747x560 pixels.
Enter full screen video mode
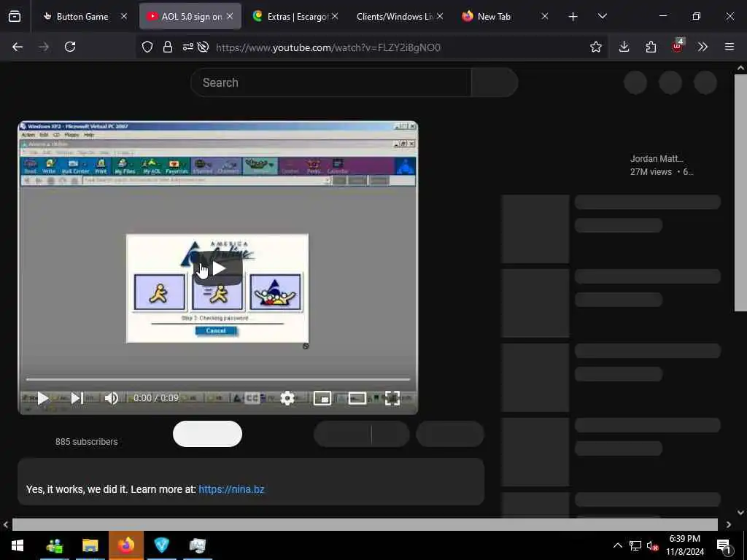392,398
